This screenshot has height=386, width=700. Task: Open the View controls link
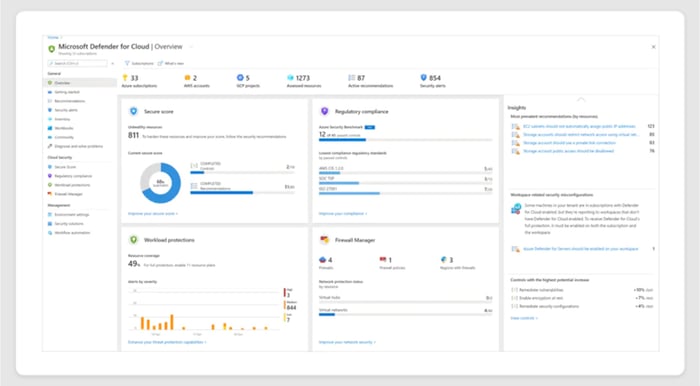tap(524, 318)
